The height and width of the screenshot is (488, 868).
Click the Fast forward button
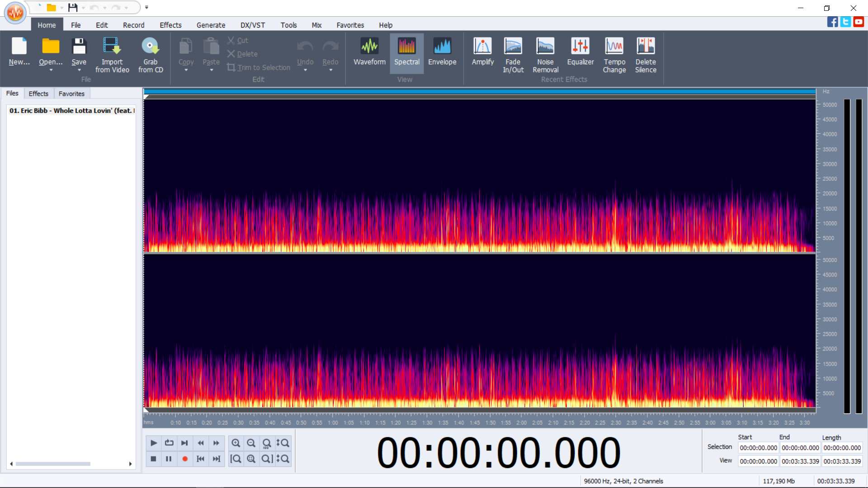coord(216,443)
